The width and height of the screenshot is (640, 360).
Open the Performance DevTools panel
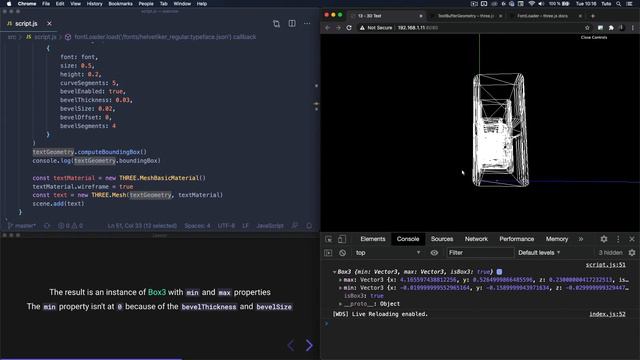point(517,239)
